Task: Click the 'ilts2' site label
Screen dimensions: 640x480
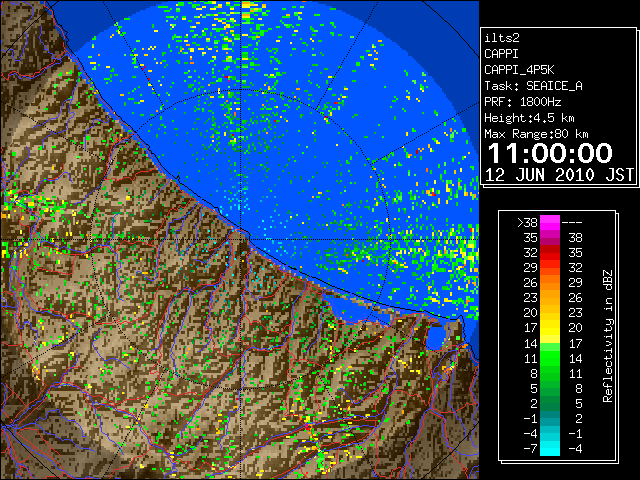Action: (502, 38)
